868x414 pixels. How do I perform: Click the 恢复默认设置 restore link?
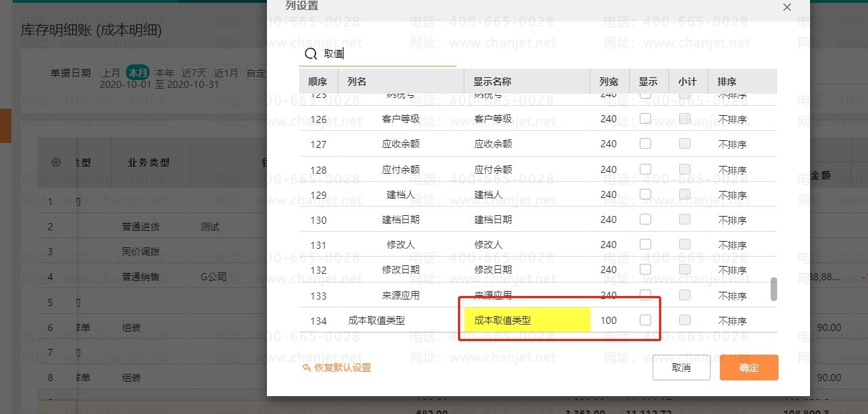coord(336,368)
